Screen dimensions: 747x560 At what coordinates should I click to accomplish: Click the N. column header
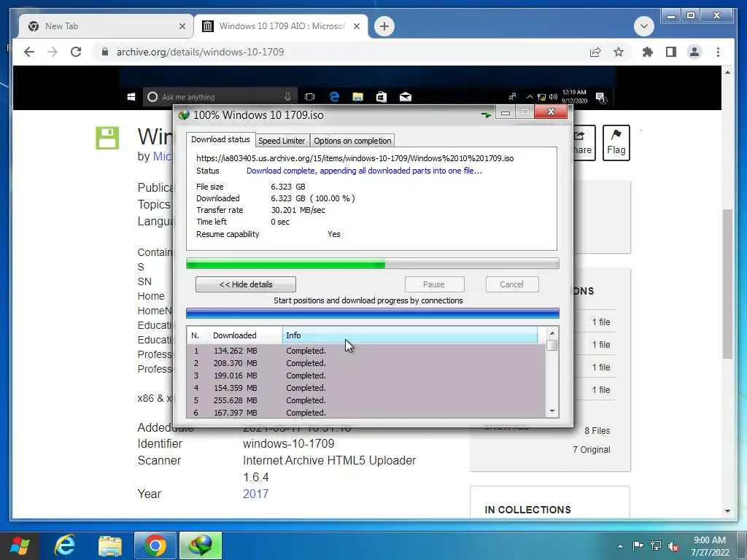click(198, 335)
